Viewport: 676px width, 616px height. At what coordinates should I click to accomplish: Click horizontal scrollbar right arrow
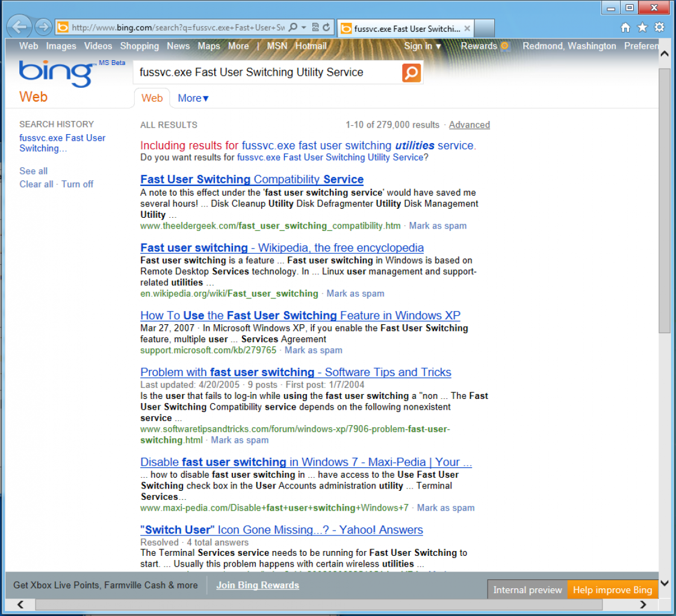pos(643,605)
